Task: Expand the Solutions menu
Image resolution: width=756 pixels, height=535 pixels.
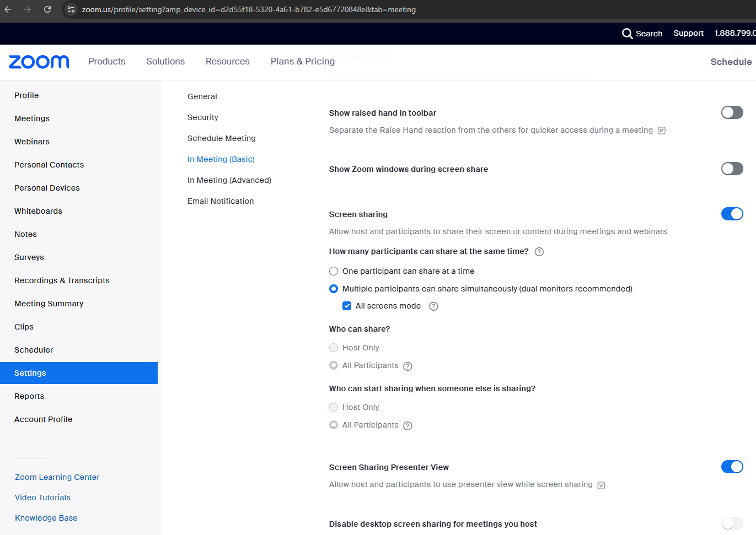Action: pyautogui.click(x=165, y=62)
